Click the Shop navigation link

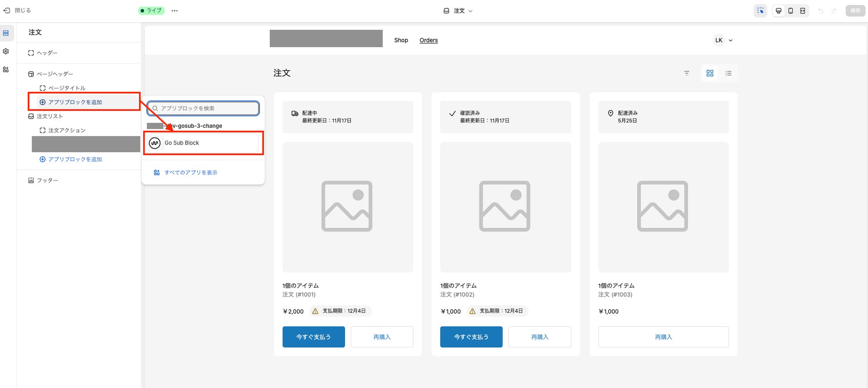401,40
